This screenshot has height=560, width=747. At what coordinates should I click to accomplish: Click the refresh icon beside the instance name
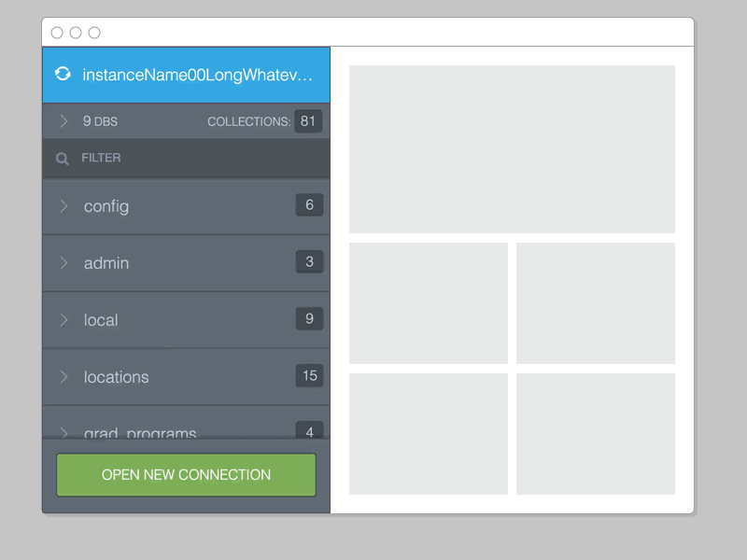pos(63,74)
